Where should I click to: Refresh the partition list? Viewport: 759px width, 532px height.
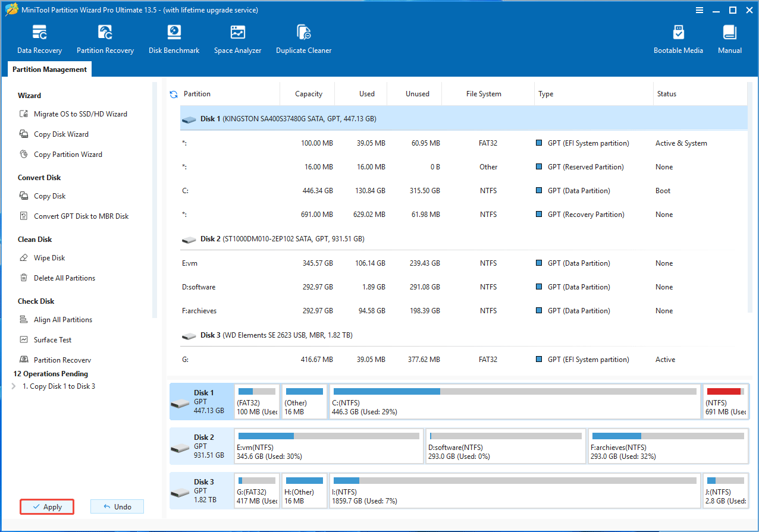click(173, 93)
